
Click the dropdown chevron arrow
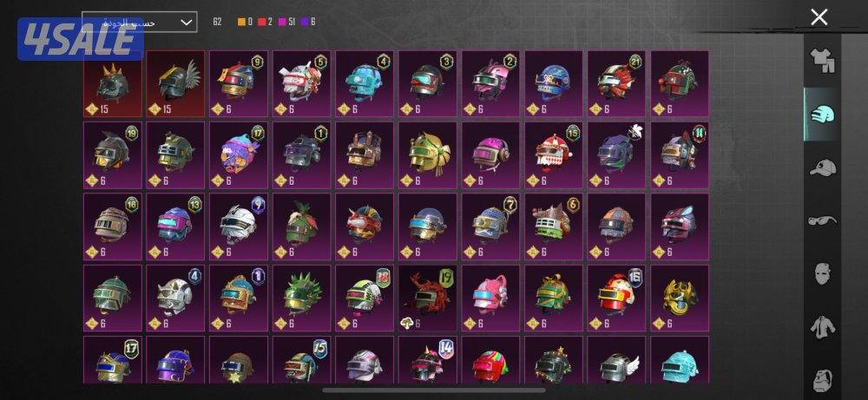[x=187, y=23]
